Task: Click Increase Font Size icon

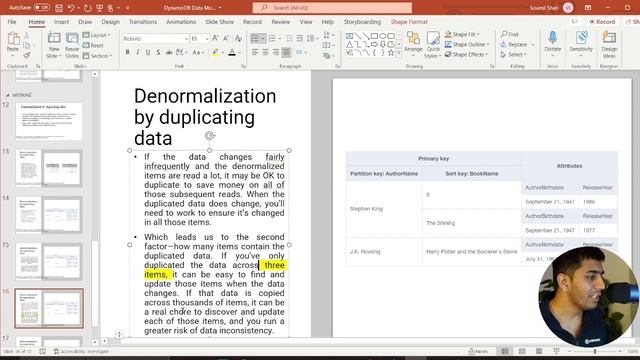Action: pyautogui.click(x=215, y=38)
